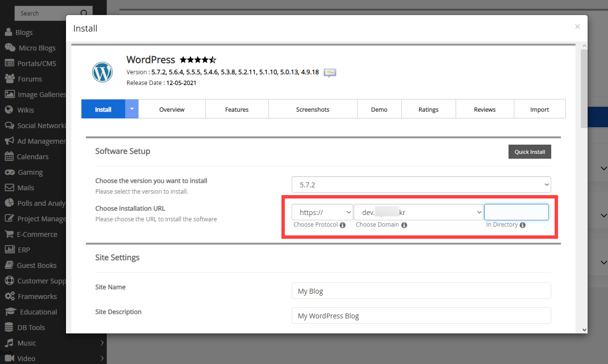This screenshot has height=364, width=608.
Task: Open the Choose Domain dropdown
Action: point(419,212)
